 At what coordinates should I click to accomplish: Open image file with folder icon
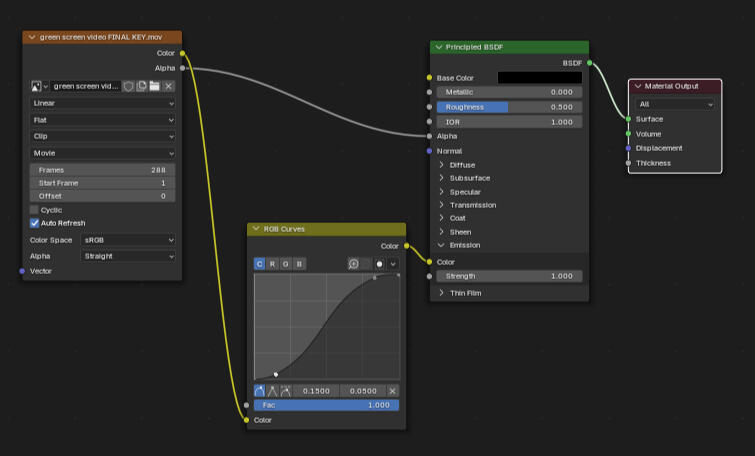[x=155, y=87]
